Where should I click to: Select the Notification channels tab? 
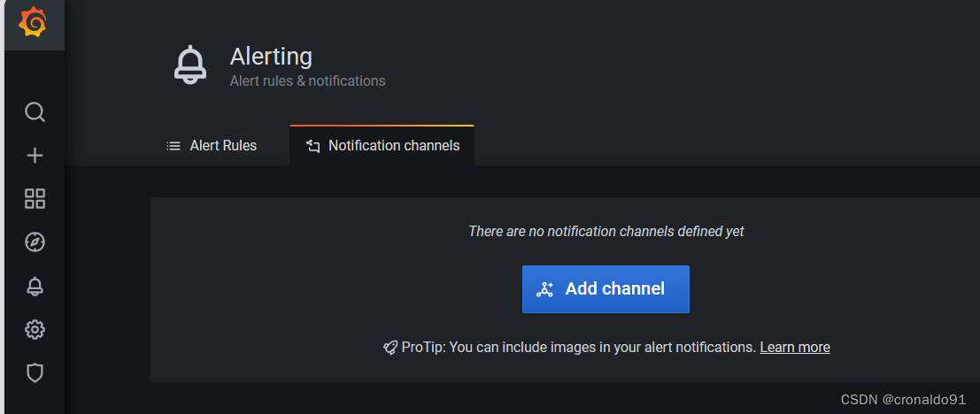(x=382, y=145)
